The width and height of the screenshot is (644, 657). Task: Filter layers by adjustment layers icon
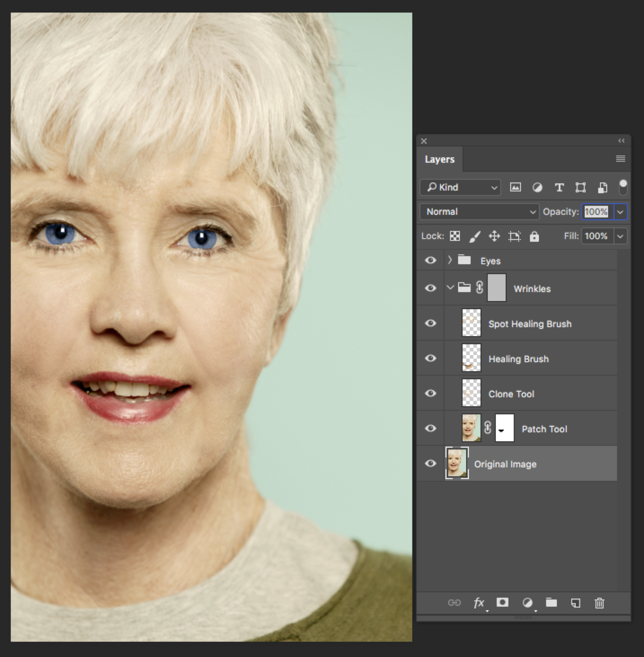point(537,187)
